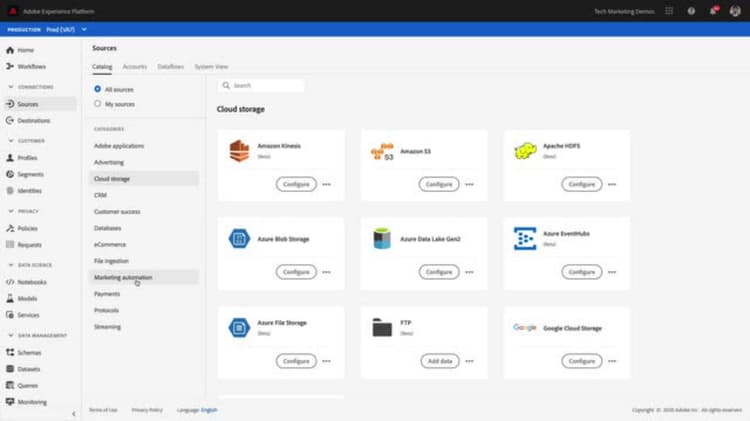This screenshot has width=750, height=421.
Task: Click the Adobe logo icon
Action: [x=13, y=11]
